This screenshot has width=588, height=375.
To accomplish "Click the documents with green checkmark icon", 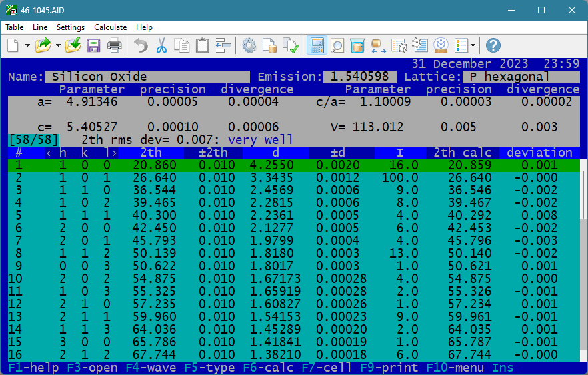I will [290, 46].
